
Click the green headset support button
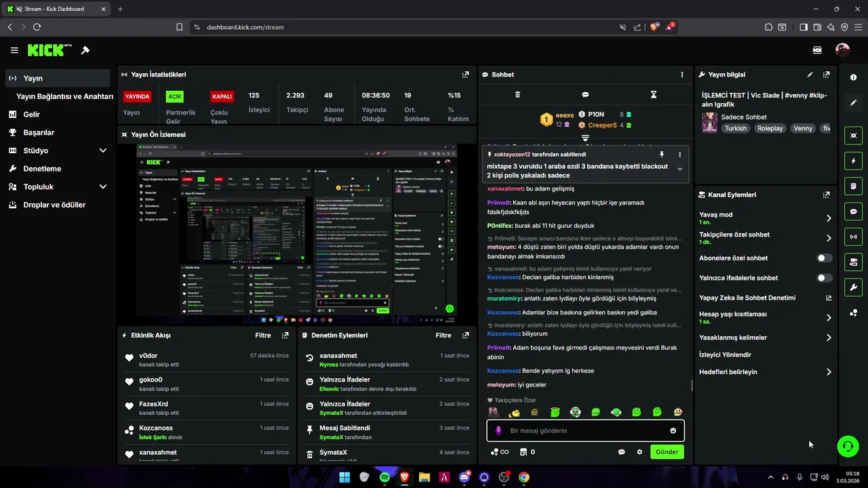(x=848, y=445)
